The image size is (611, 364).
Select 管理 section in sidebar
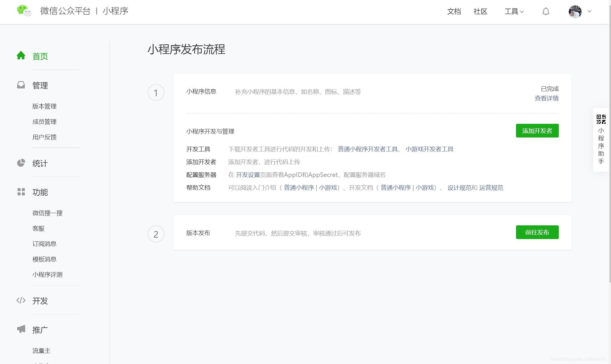tap(40, 85)
